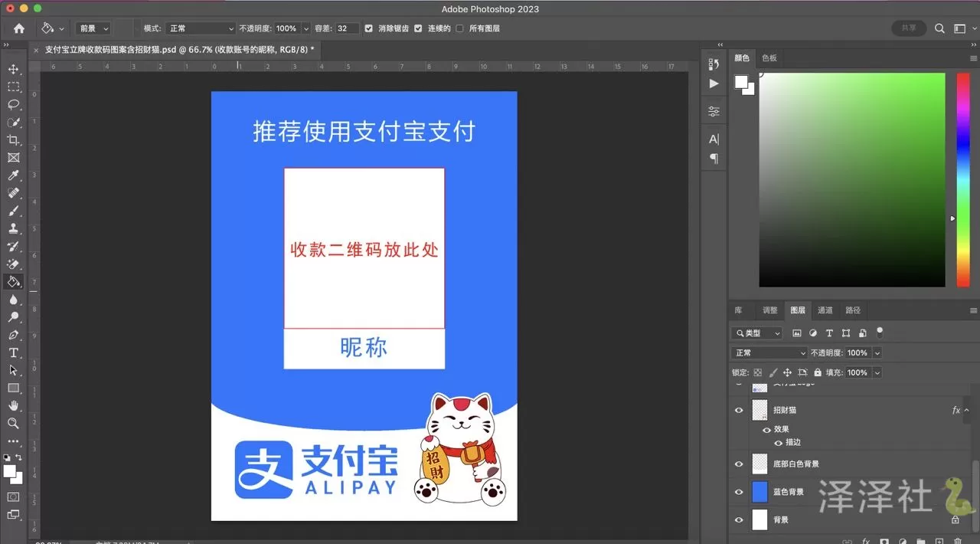Image resolution: width=980 pixels, height=544 pixels.
Task: Hide the 蓝色背景 layer
Action: (738, 491)
